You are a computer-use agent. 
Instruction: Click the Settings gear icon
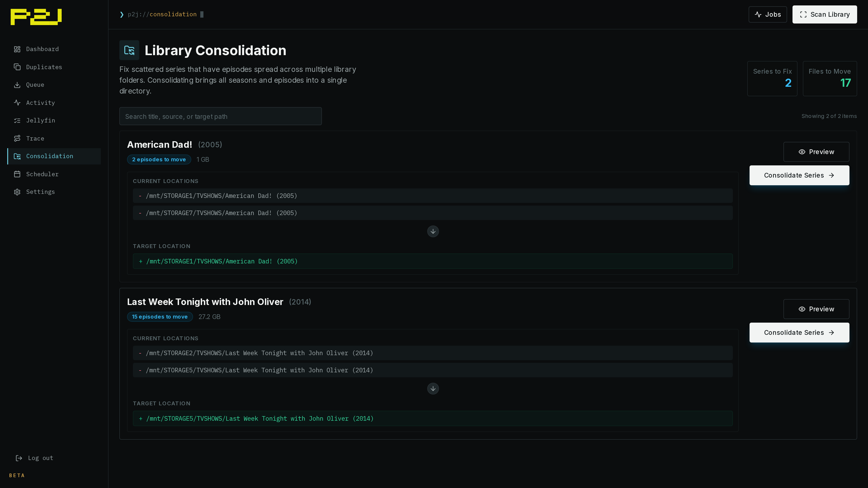(x=17, y=192)
